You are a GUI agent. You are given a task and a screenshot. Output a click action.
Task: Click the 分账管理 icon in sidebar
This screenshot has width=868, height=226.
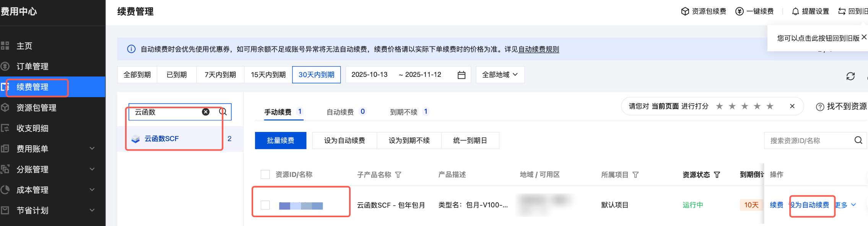5,169
